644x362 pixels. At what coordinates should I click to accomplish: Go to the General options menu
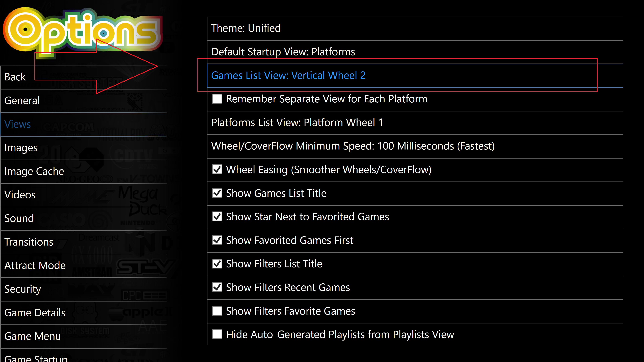(84, 101)
